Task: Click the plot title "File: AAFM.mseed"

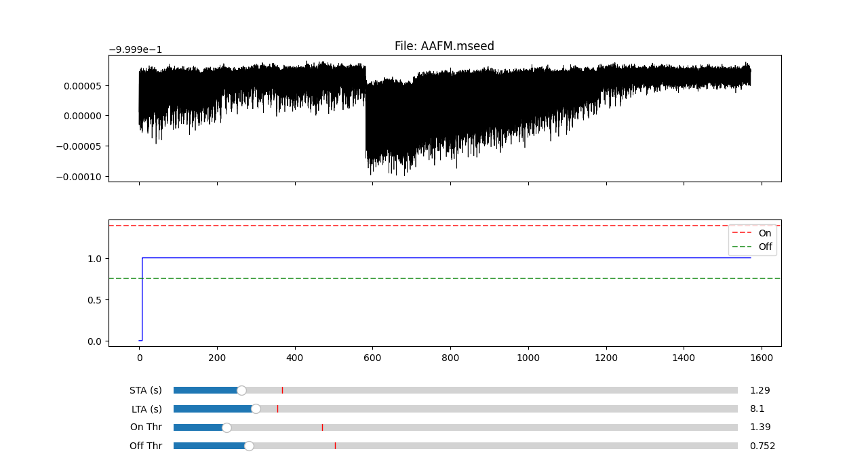Action: pos(444,46)
